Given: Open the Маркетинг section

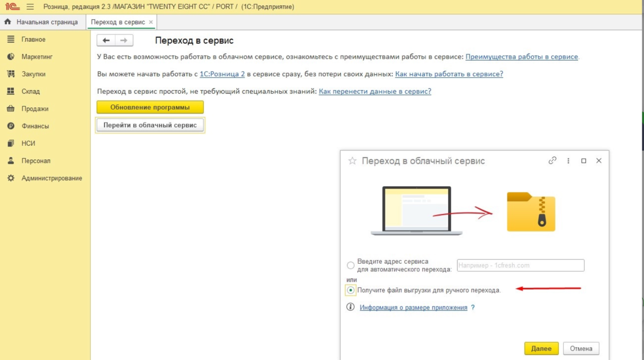Looking at the screenshot, I should pos(37,57).
